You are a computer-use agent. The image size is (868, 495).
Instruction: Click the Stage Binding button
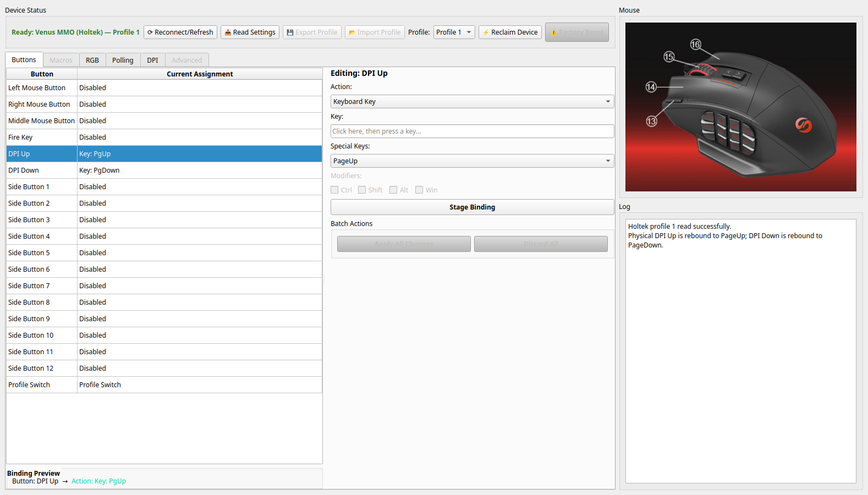(472, 207)
